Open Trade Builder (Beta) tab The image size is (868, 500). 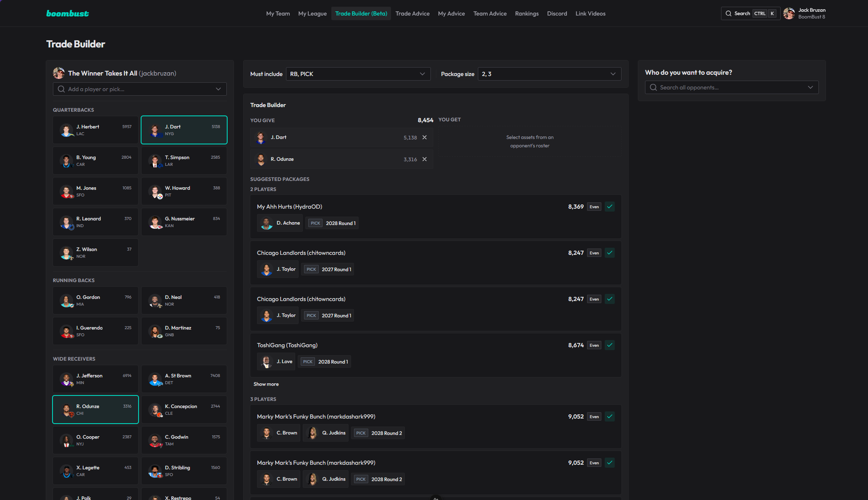click(x=361, y=13)
